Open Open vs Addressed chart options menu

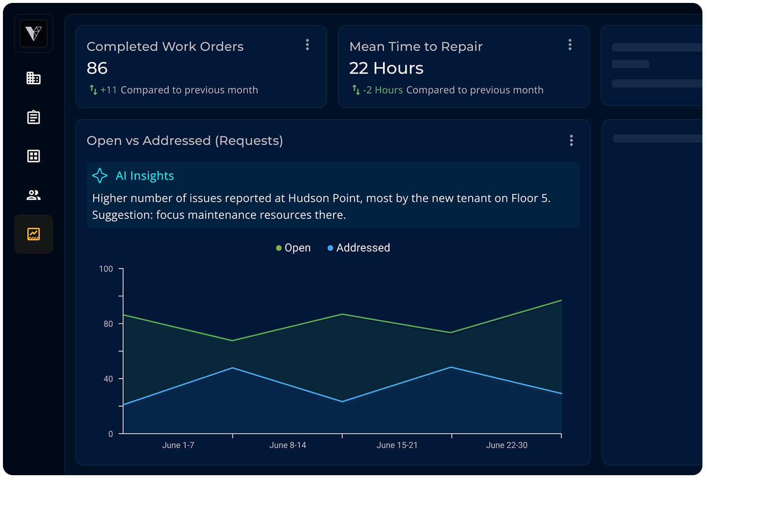coord(571,141)
